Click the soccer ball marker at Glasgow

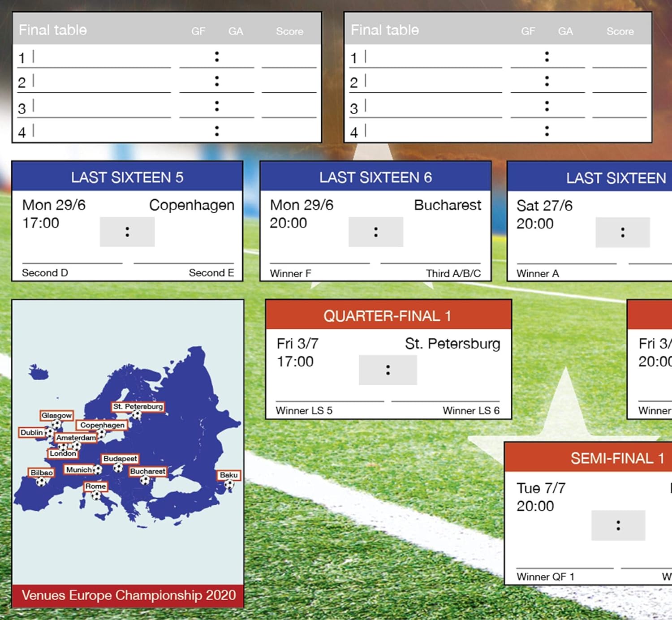tap(56, 424)
